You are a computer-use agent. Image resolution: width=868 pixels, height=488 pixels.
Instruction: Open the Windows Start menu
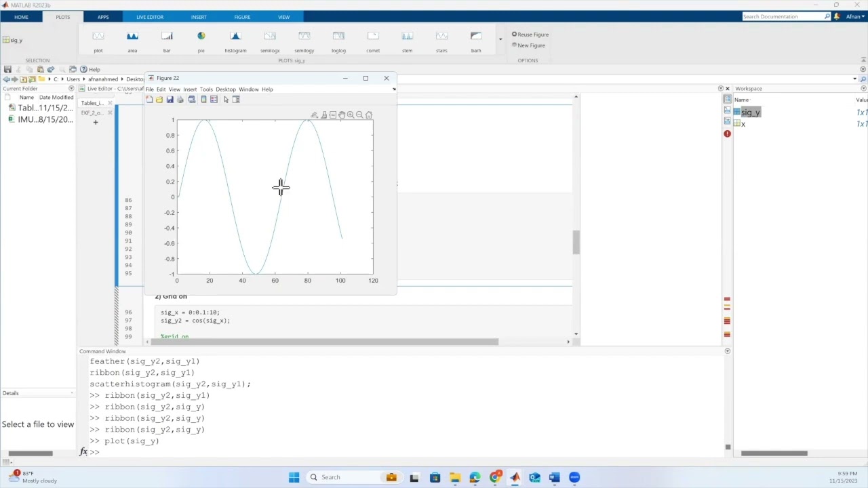coord(294,477)
